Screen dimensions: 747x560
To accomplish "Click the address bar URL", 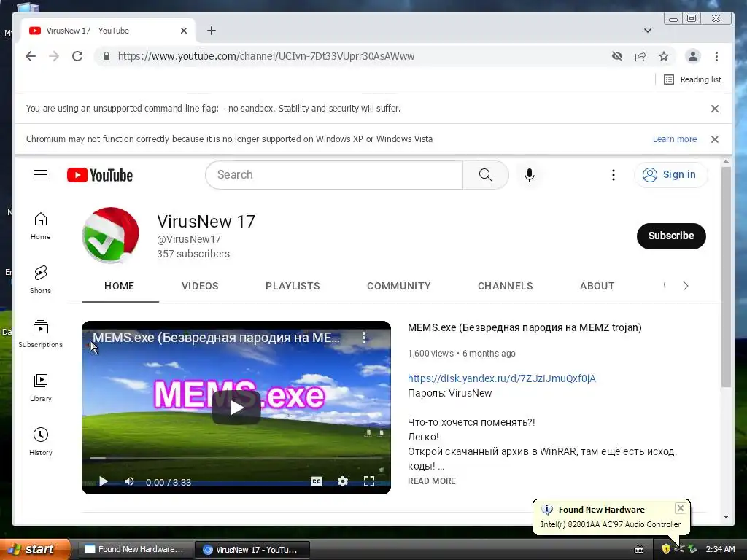I will pyautogui.click(x=266, y=56).
